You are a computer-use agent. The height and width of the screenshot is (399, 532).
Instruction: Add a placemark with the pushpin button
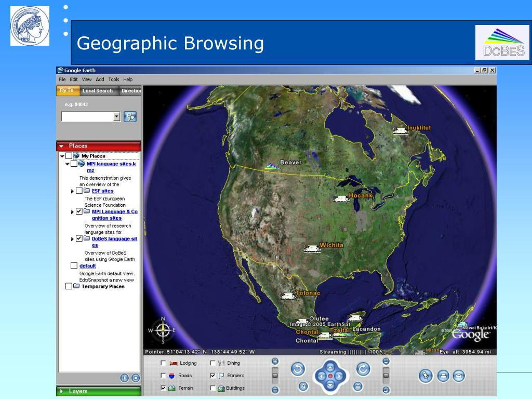point(425,376)
